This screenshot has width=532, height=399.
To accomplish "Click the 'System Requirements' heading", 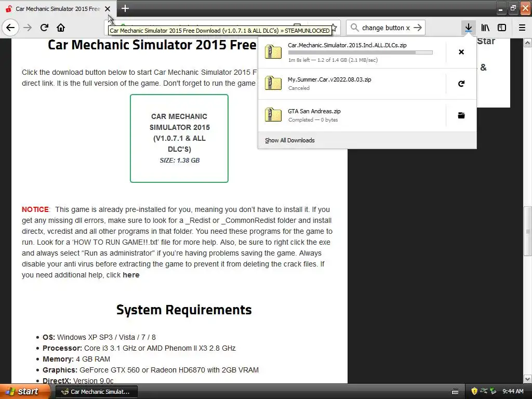I will 184,310.
